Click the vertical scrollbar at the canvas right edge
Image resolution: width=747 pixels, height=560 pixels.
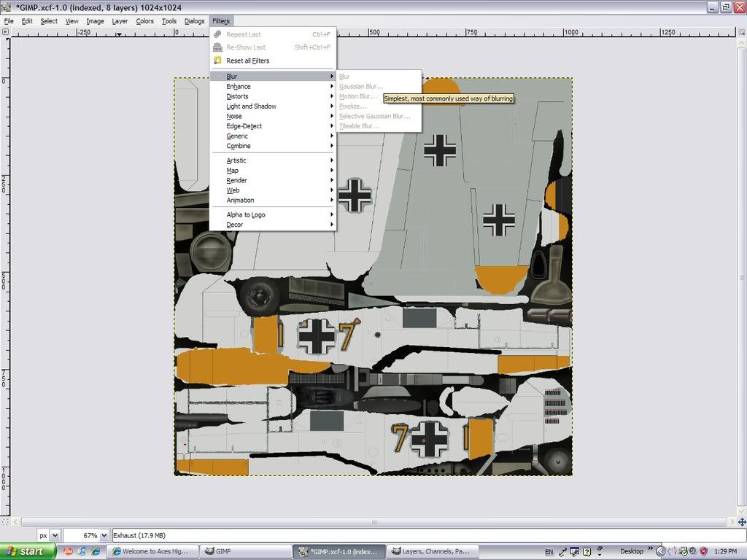pos(742,276)
